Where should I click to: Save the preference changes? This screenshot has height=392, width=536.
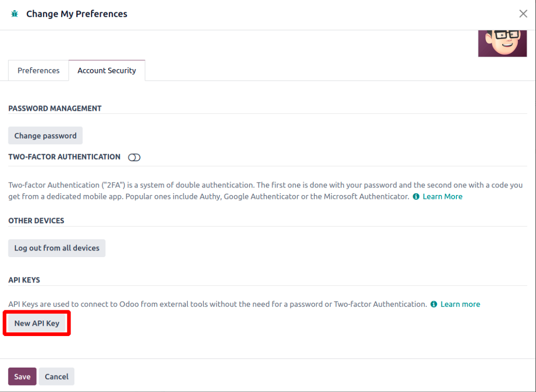pos(22,376)
